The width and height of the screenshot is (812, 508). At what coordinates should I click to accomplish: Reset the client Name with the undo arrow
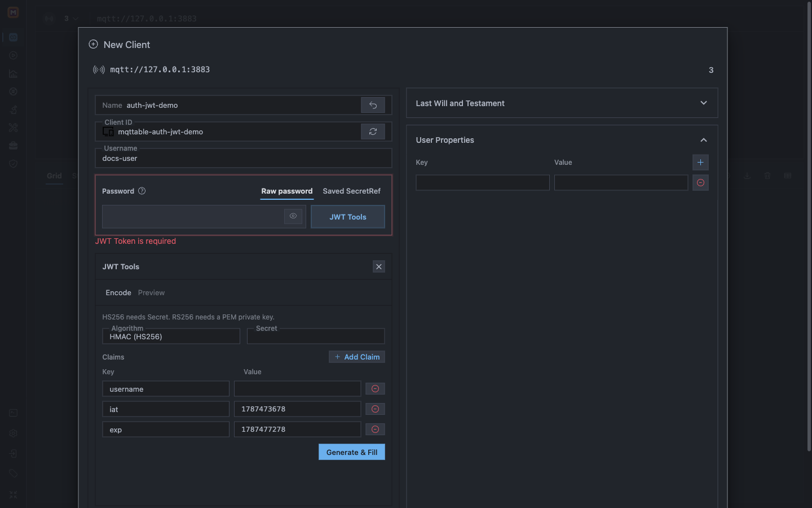click(x=373, y=105)
